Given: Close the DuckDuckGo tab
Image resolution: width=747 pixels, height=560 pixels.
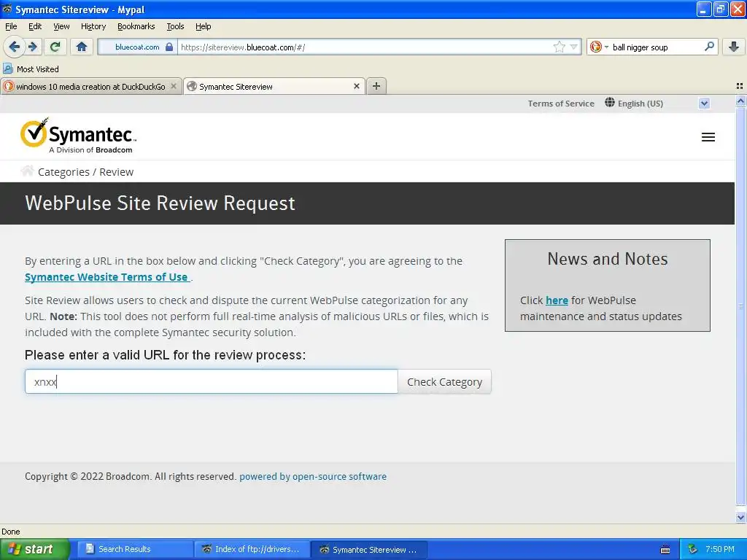Looking at the screenshot, I should coord(174,86).
